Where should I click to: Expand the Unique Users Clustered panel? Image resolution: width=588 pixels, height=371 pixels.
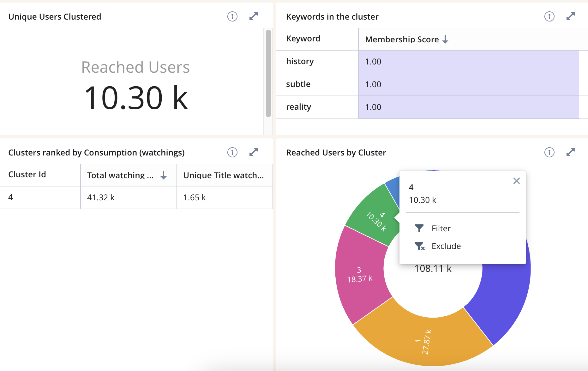click(254, 16)
